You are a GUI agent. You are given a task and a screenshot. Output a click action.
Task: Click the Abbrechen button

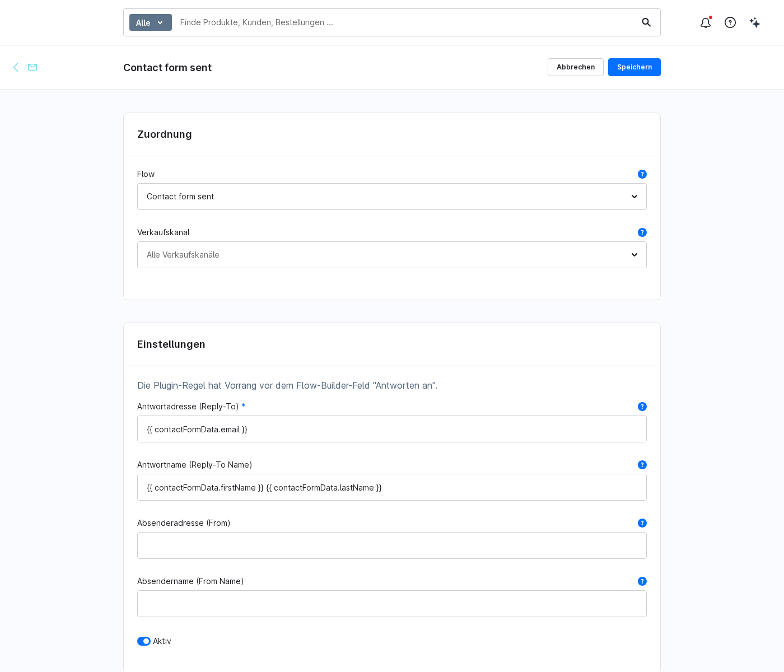tap(576, 67)
